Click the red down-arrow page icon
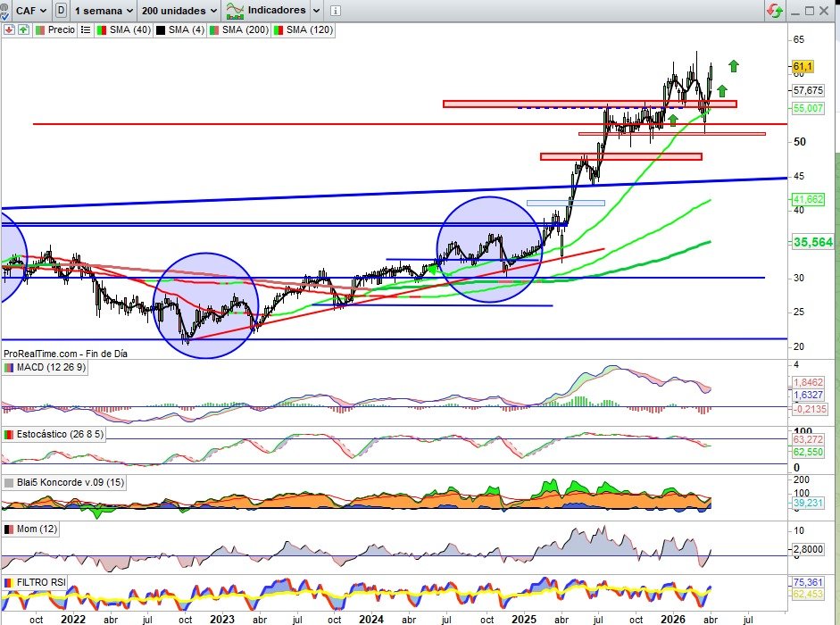840x625 pixels. tap(9, 29)
